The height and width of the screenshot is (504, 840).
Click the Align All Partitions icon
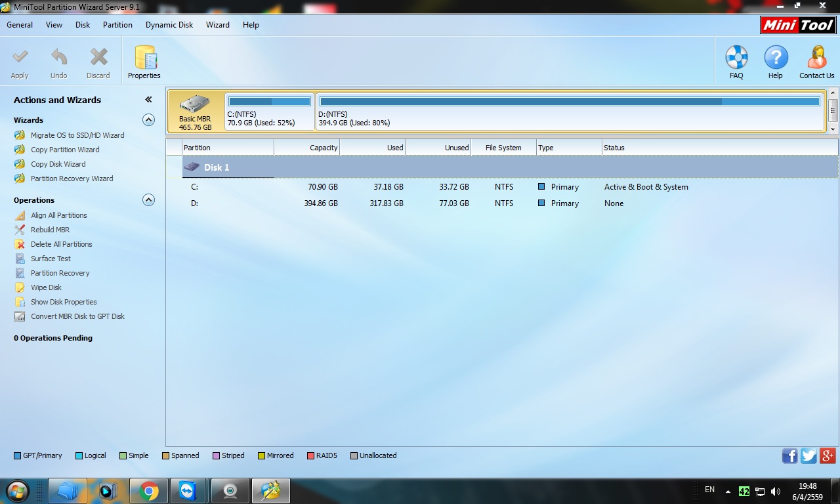[x=20, y=215]
